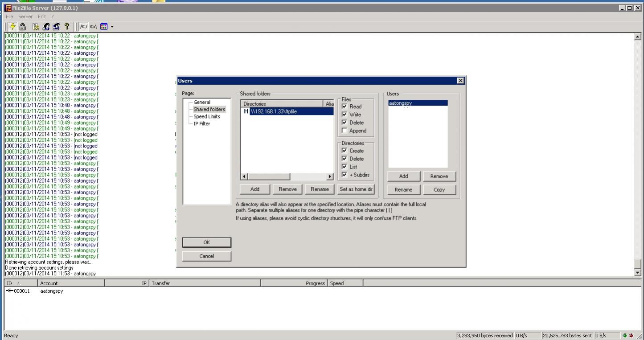Image resolution: width=644 pixels, height=340 pixels.
Task: Select the IP Filter page
Action: [x=202, y=123]
